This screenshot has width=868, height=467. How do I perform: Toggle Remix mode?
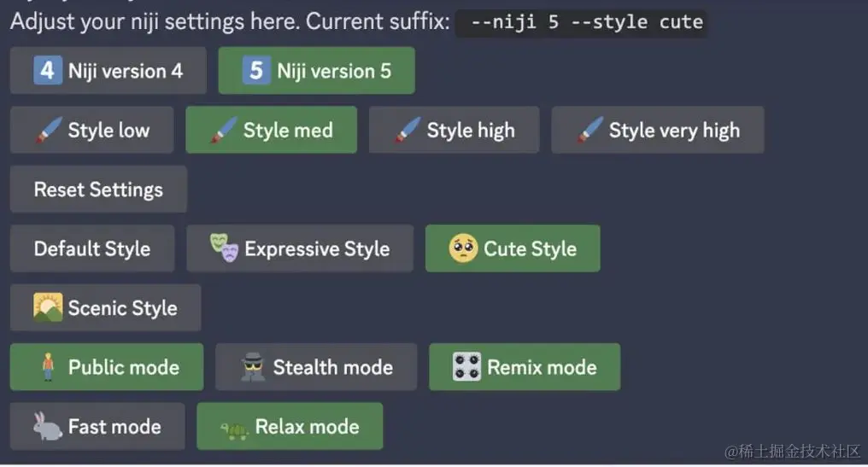[x=525, y=367]
